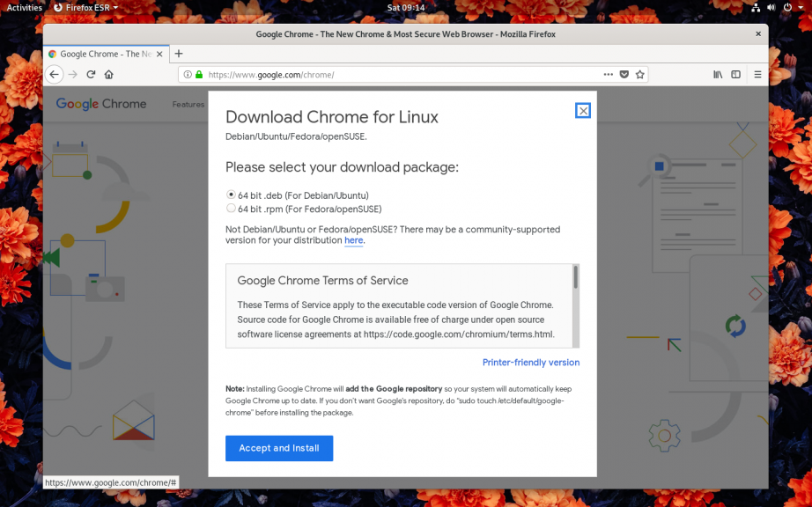The width and height of the screenshot is (812, 507).
Task: Open the Firefox ESR application menu
Action: click(x=85, y=7)
